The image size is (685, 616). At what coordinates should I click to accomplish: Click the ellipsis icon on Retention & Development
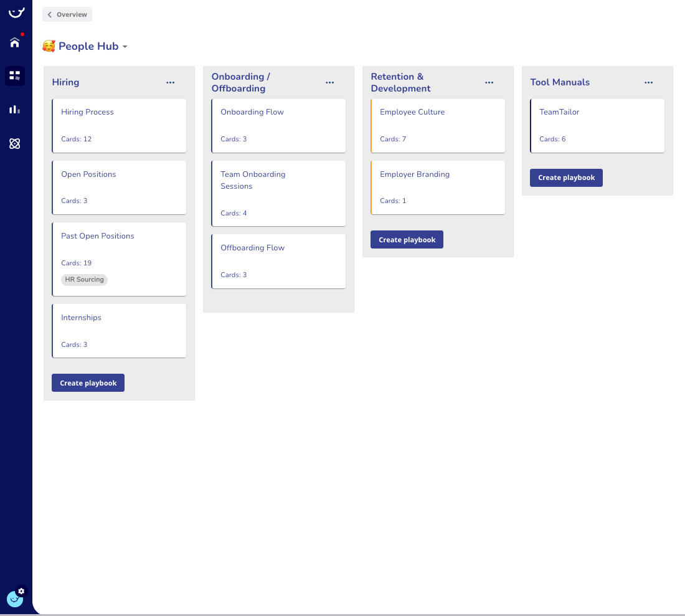coord(489,82)
